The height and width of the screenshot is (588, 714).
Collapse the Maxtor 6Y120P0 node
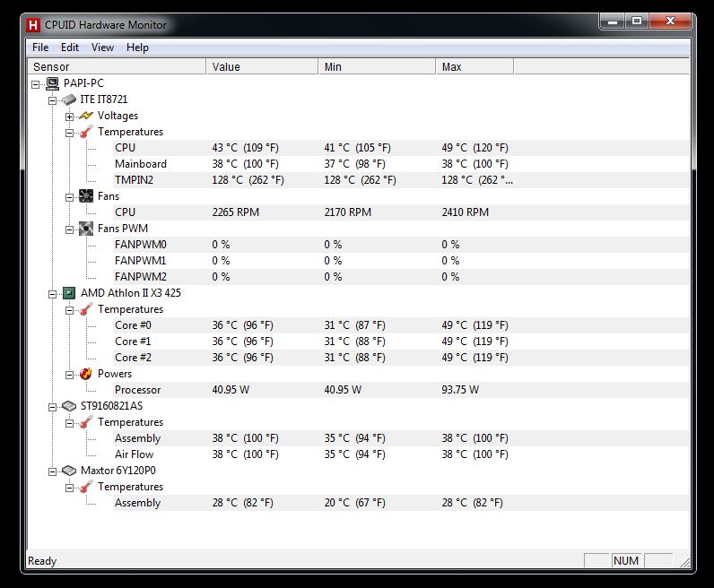tap(52, 471)
